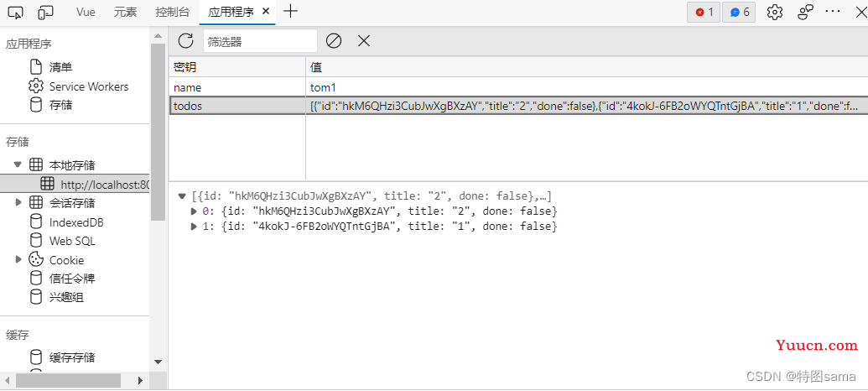
Task: Click the horizontal scroll left arrow
Action: [8, 380]
